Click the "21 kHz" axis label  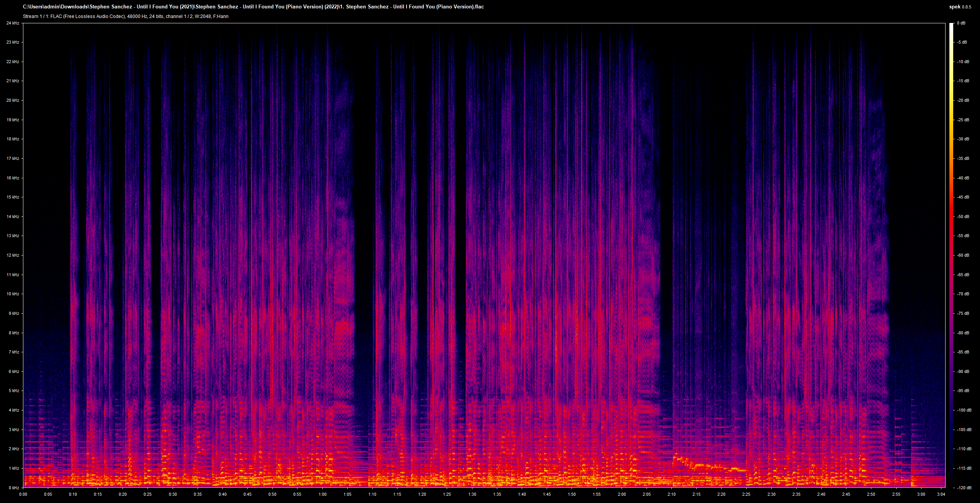(x=13, y=81)
